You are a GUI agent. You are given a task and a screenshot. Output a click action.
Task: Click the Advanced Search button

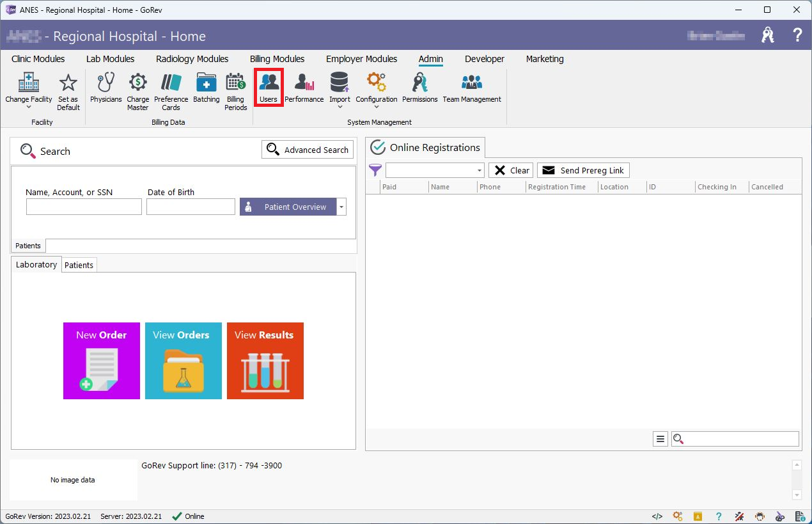click(308, 150)
